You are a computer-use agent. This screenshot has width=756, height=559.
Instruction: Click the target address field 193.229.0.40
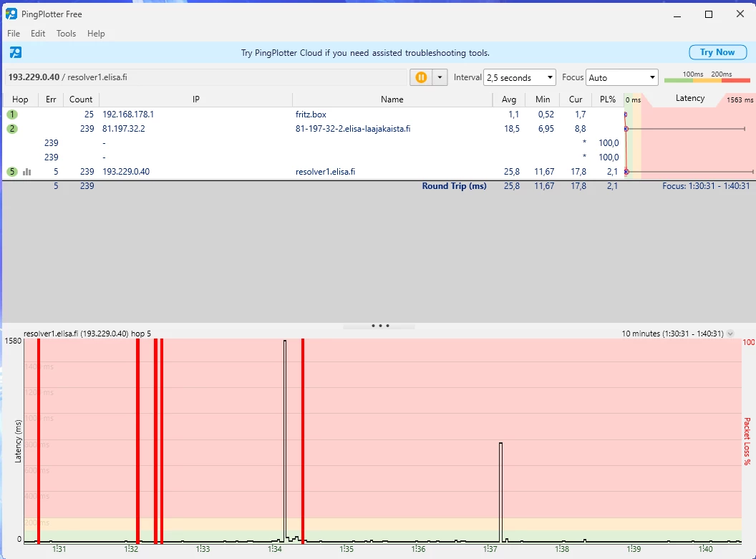(206, 77)
